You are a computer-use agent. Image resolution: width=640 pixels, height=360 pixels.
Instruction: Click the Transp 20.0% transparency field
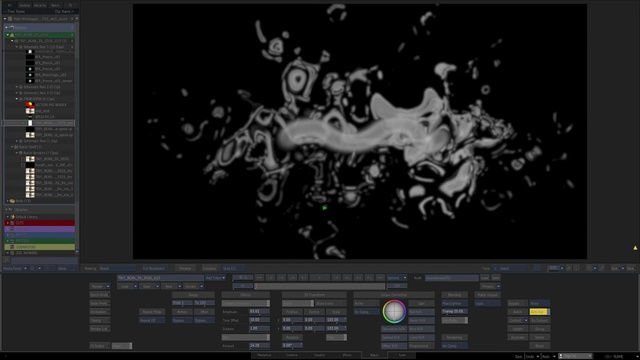pos(454,311)
